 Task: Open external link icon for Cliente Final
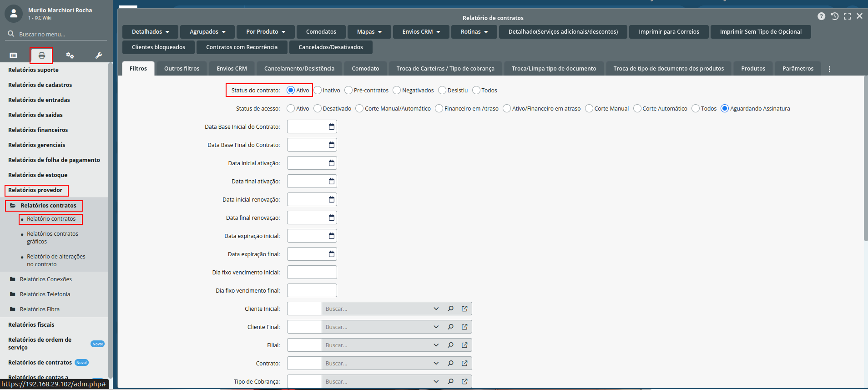point(464,327)
